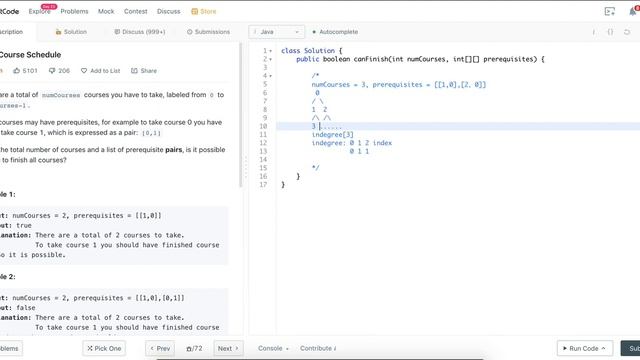
Task: Open the Problems page
Action: [74, 11]
